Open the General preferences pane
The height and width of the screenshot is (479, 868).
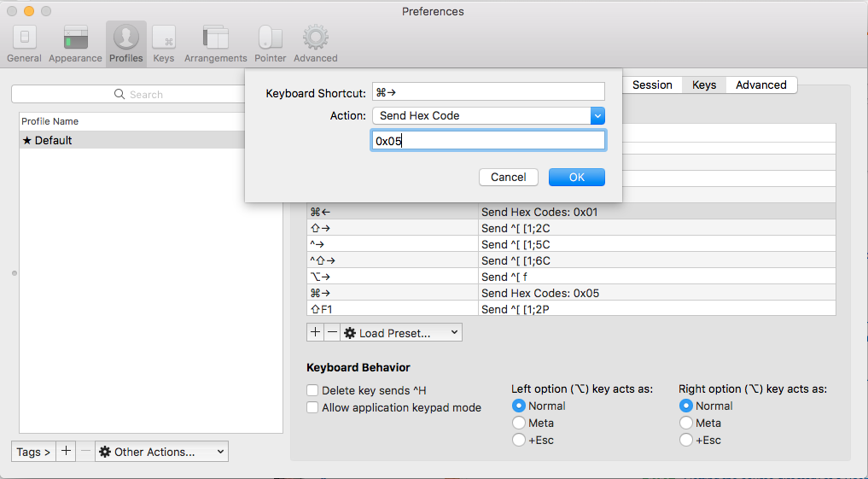25,44
